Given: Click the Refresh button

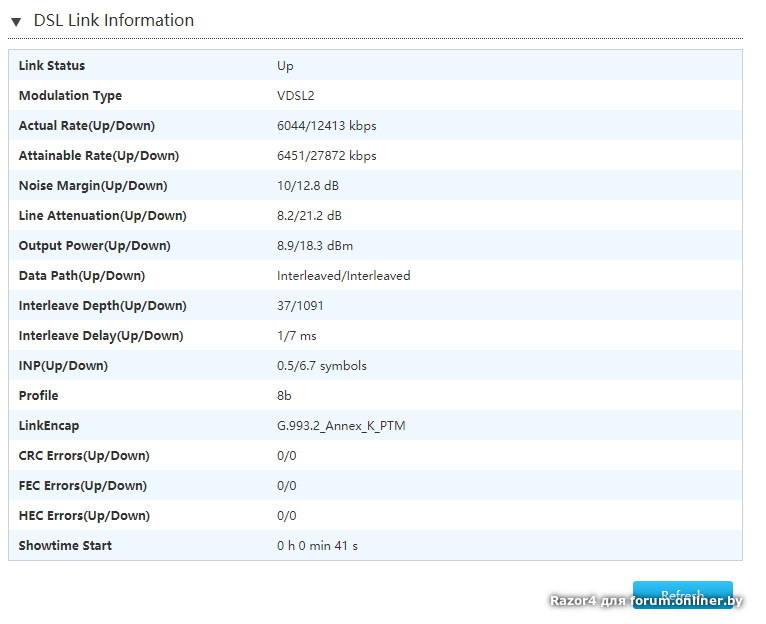Looking at the screenshot, I should point(682,594).
